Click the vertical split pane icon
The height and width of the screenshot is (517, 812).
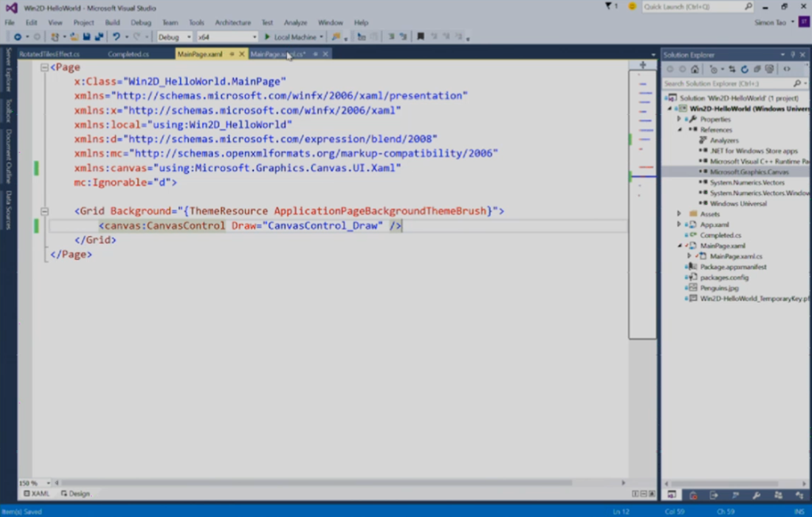coord(635,494)
